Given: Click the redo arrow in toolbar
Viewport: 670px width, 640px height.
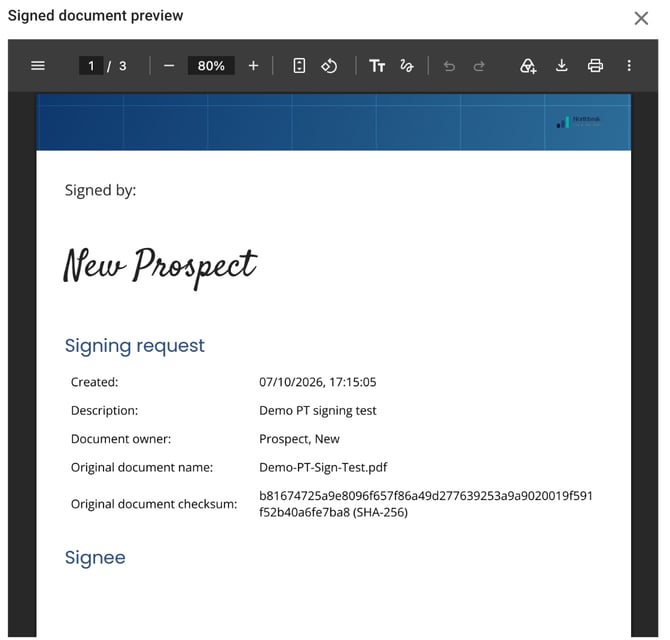Looking at the screenshot, I should tap(479, 66).
